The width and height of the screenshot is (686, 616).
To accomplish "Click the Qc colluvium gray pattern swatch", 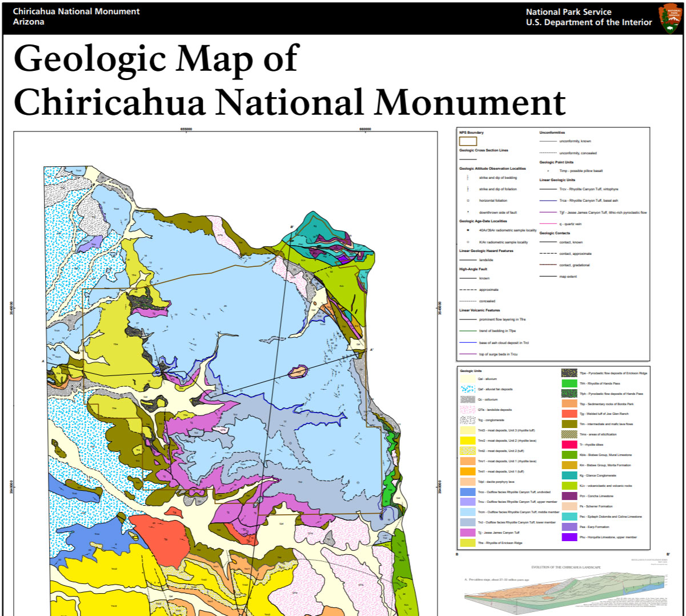I will click(x=468, y=399).
